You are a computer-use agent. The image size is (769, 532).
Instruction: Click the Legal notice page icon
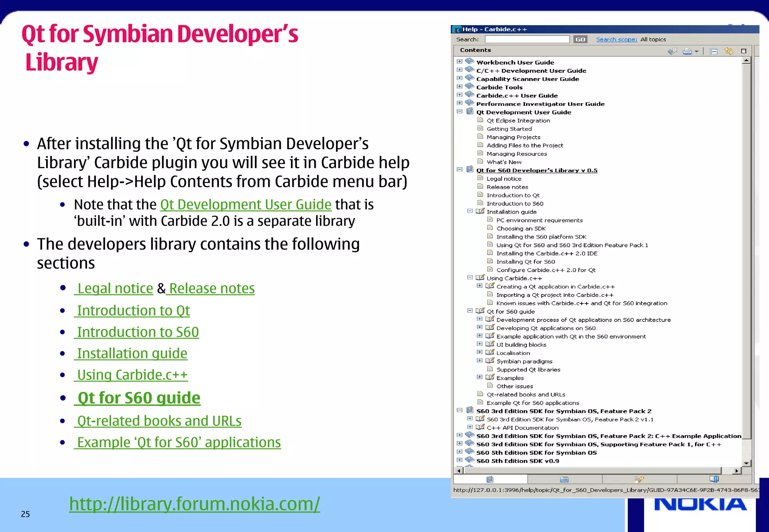(x=480, y=178)
